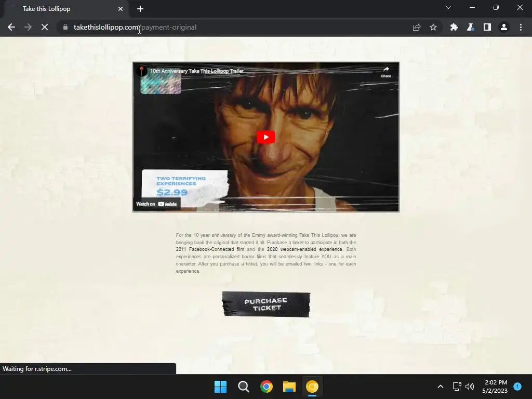Bookmark this page with the star
532x399 pixels.
433,27
